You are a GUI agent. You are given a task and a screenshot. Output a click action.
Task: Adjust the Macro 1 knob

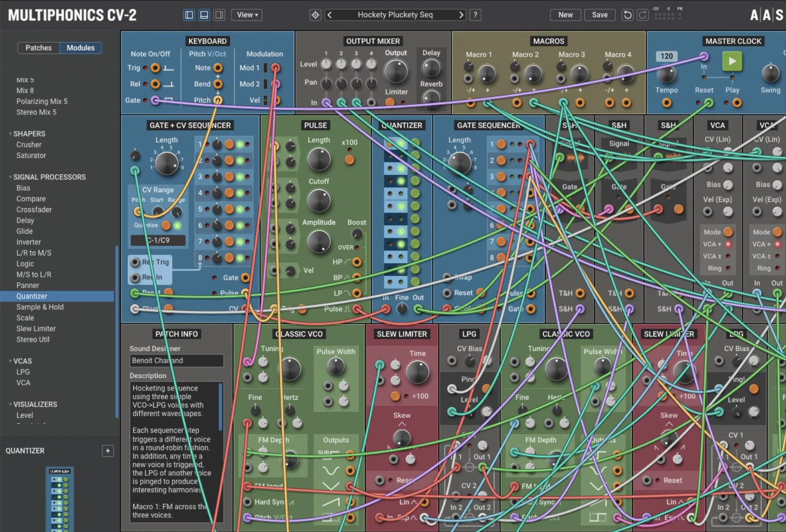[486, 74]
